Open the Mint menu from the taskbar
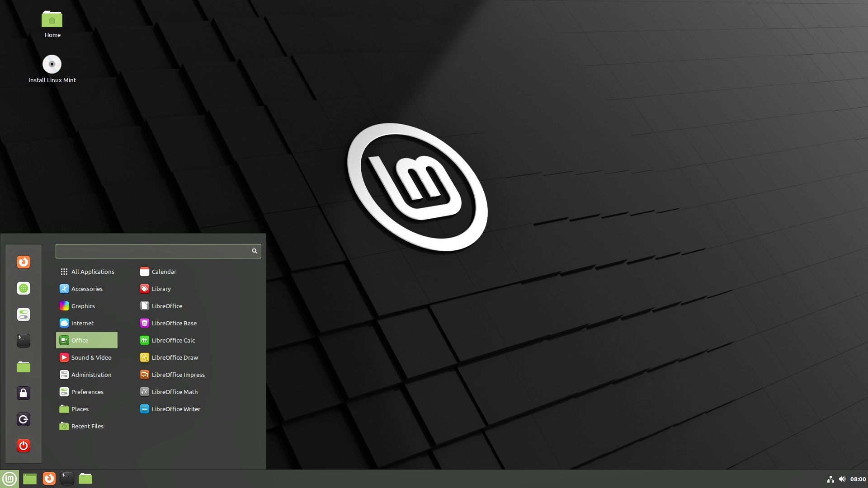The width and height of the screenshot is (868, 488). [x=9, y=479]
